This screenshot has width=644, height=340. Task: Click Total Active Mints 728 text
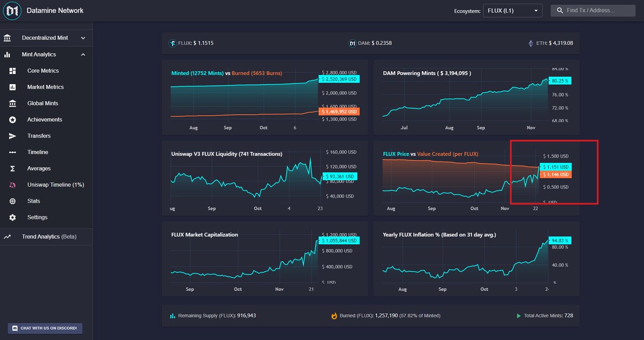click(548, 316)
